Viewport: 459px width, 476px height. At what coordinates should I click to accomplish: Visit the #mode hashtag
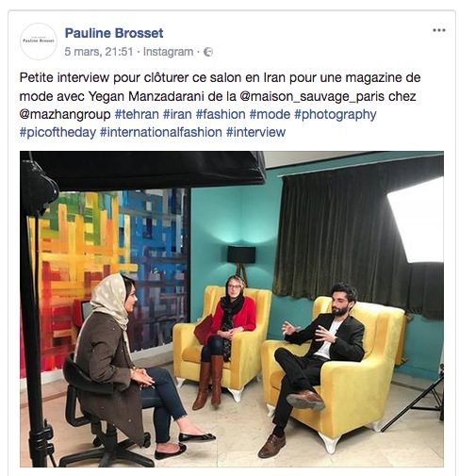point(270,114)
